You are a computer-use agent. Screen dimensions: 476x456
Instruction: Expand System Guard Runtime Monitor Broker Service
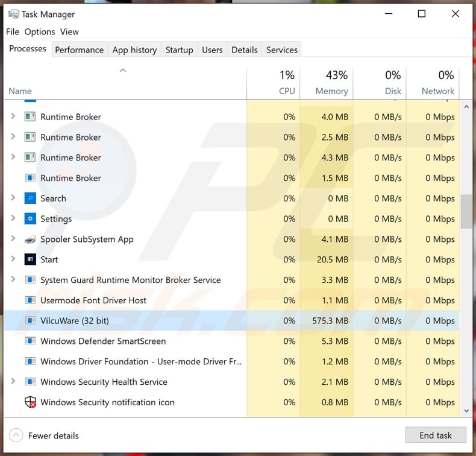[x=13, y=279]
